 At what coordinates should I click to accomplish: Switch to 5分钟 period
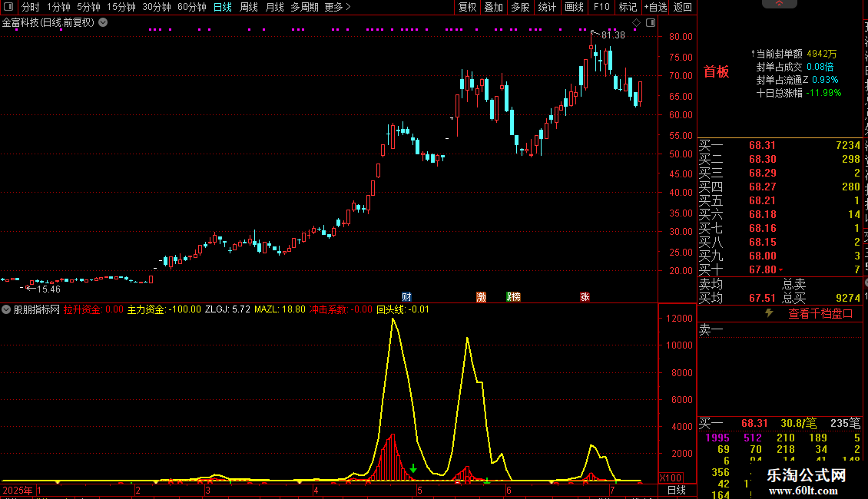[x=88, y=7]
